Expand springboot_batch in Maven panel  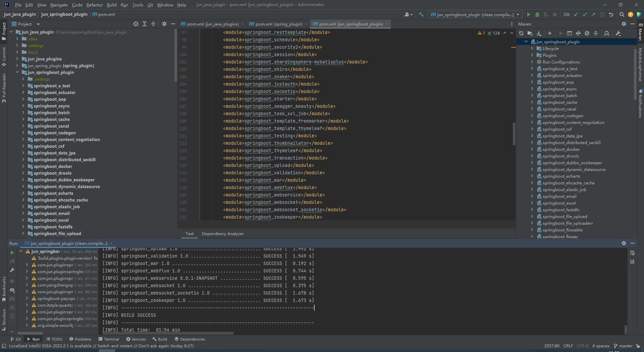(532, 95)
